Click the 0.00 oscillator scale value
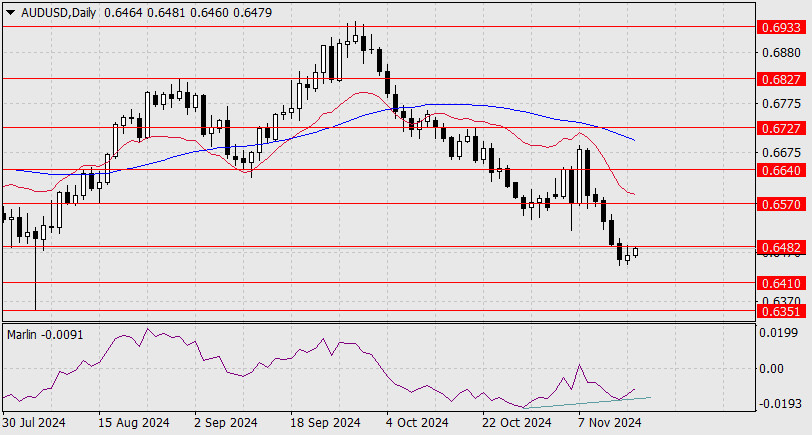This screenshot has width=812, height=435. [x=771, y=369]
